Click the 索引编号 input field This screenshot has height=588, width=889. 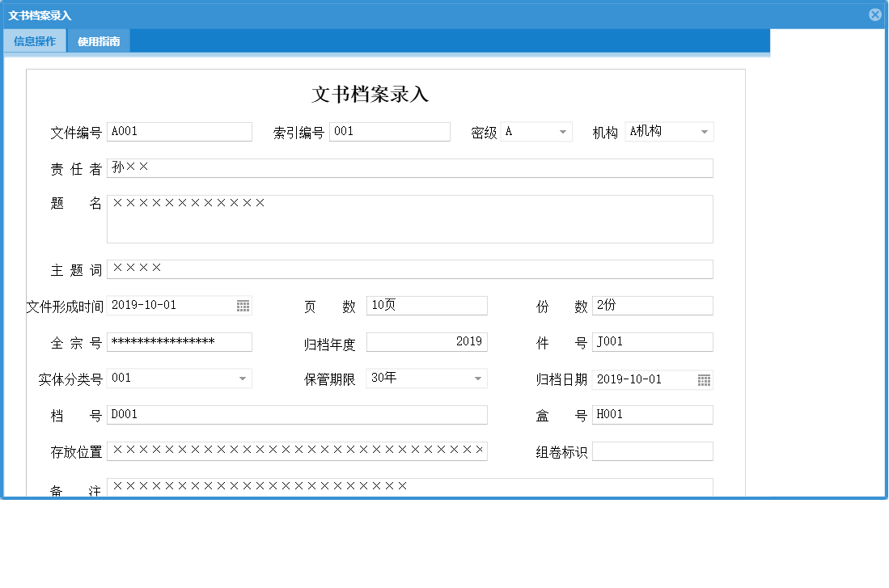[390, 131]
